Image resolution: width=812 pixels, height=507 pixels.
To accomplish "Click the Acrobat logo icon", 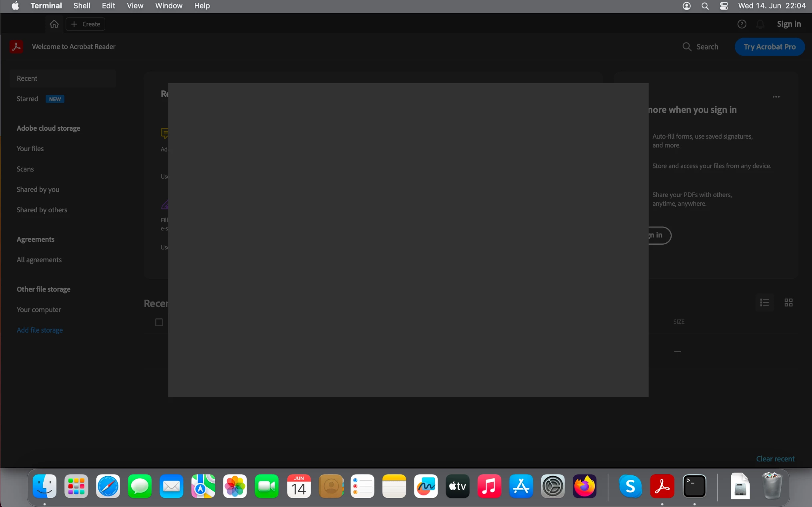I will pos(16,47).
